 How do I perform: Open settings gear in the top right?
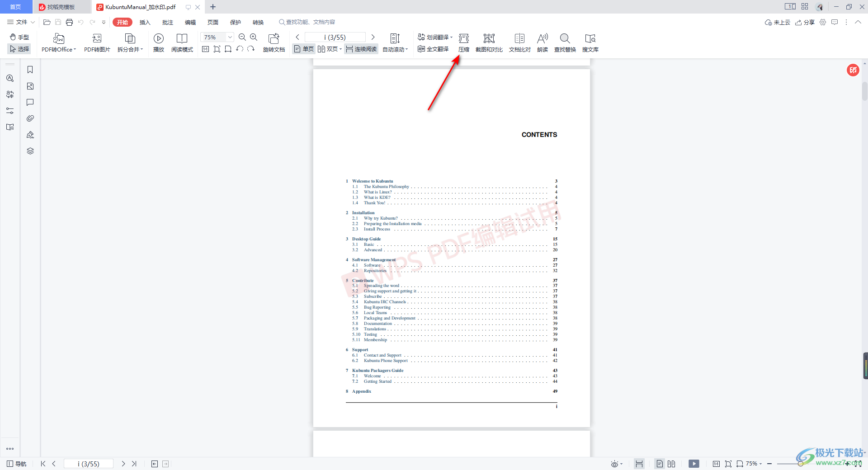pos(823,22)
